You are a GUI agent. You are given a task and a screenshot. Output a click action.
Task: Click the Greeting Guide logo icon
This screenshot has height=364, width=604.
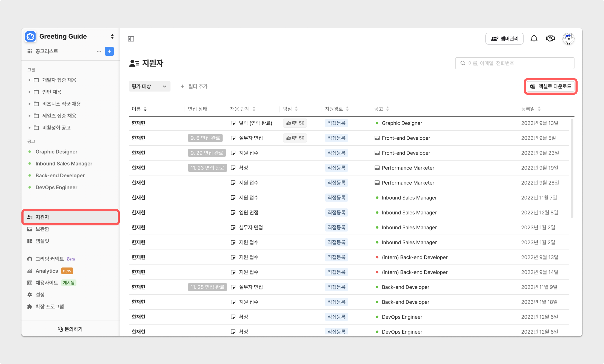point(30,36)
